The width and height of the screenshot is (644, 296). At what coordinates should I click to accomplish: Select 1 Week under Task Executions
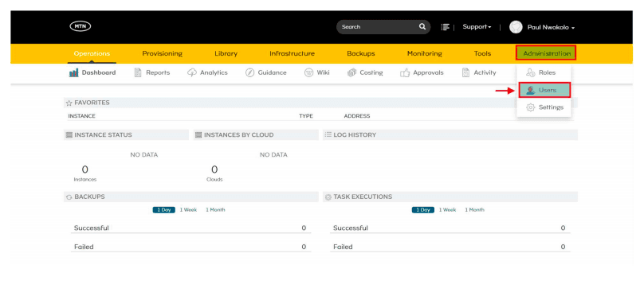click(447, 210)
